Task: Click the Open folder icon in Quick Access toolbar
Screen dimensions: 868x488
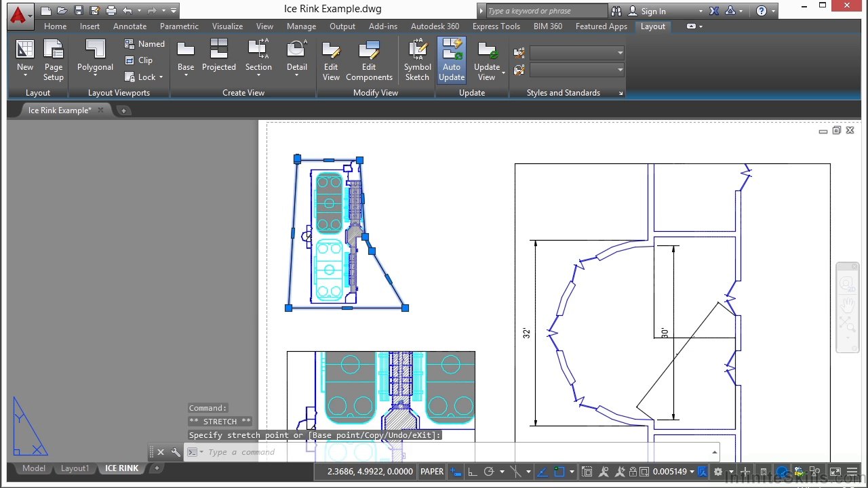Action: (x=62, y=11)
